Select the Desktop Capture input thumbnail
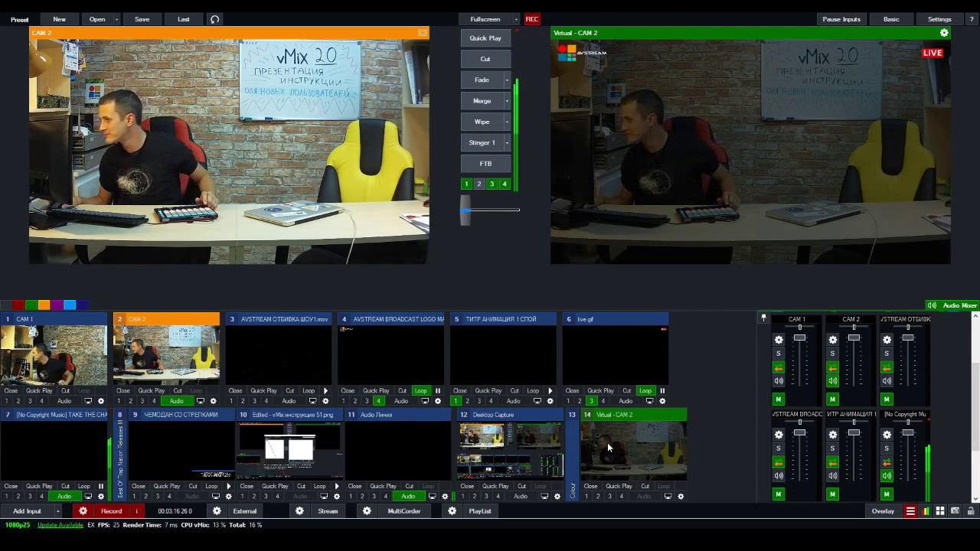This screenshot has width=980, height=551. tap(510, 451)
